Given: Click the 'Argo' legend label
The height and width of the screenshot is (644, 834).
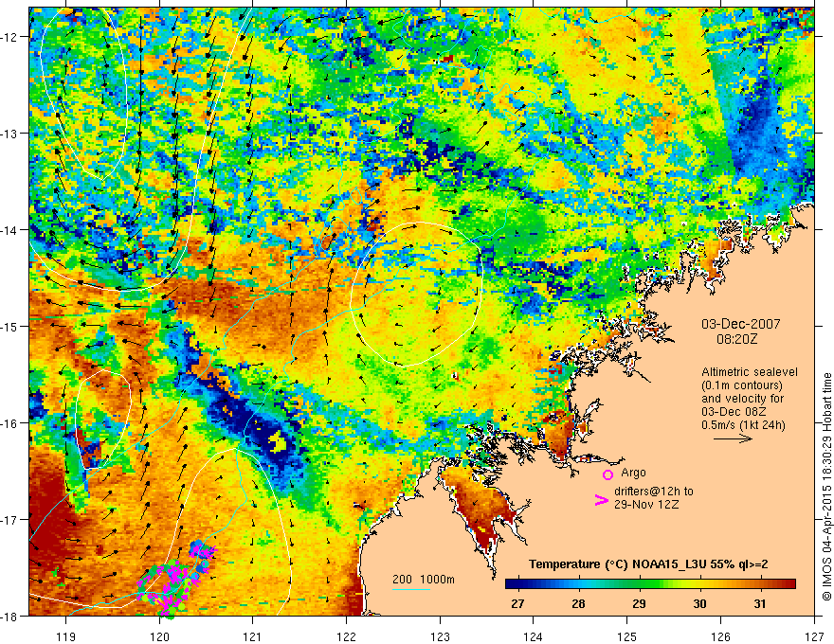Looking at the screenshot, I should (x=633, y=473).
